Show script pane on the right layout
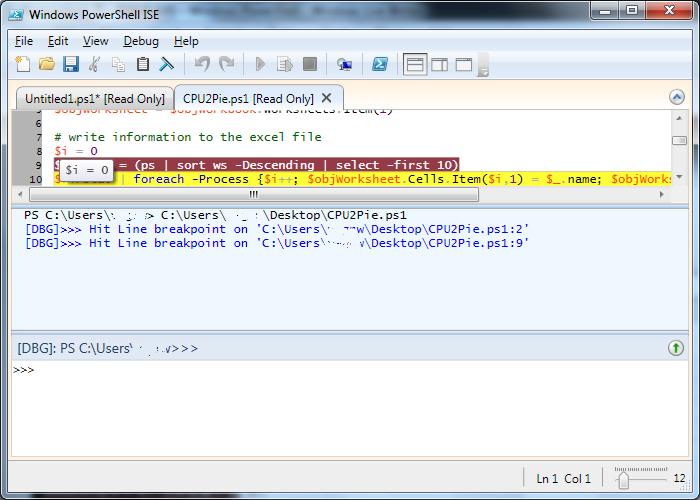Screen dimensions: 700x500 coord(440,64)
